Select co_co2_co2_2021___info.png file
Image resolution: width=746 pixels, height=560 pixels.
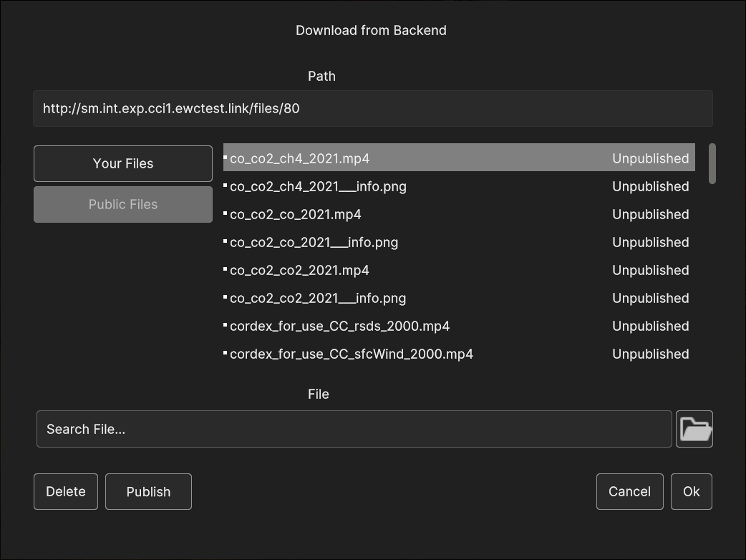pos(459,298)
